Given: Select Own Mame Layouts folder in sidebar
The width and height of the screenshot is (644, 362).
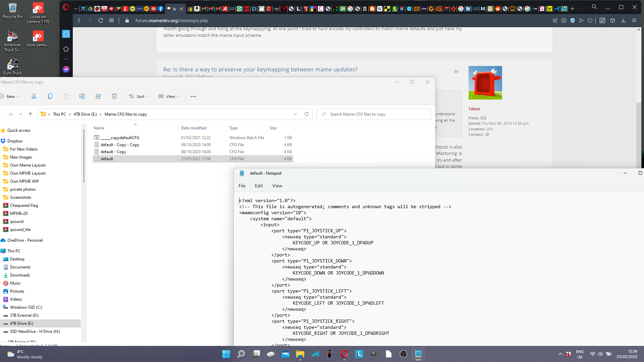Looking at the screenshot, I should click(28, 165).
